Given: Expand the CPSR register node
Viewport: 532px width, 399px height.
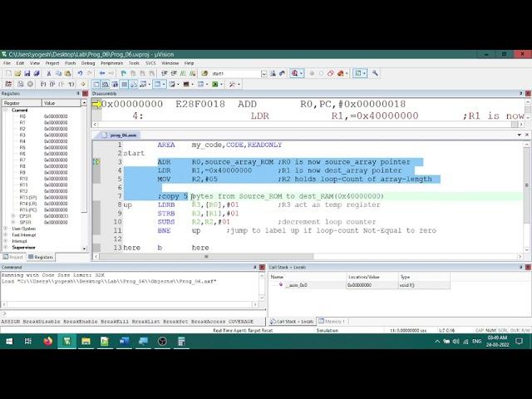Looking at the screenshot, I should (13, 216).
